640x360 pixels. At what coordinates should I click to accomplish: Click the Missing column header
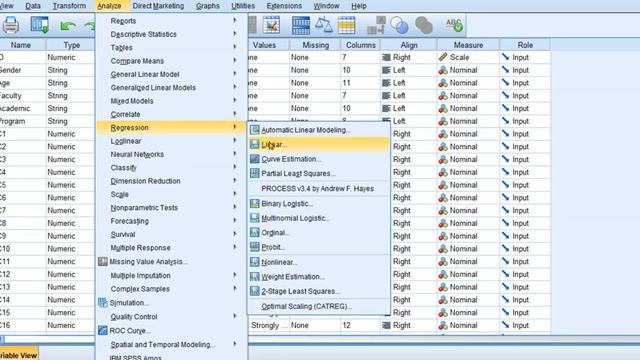coord(315,45)
